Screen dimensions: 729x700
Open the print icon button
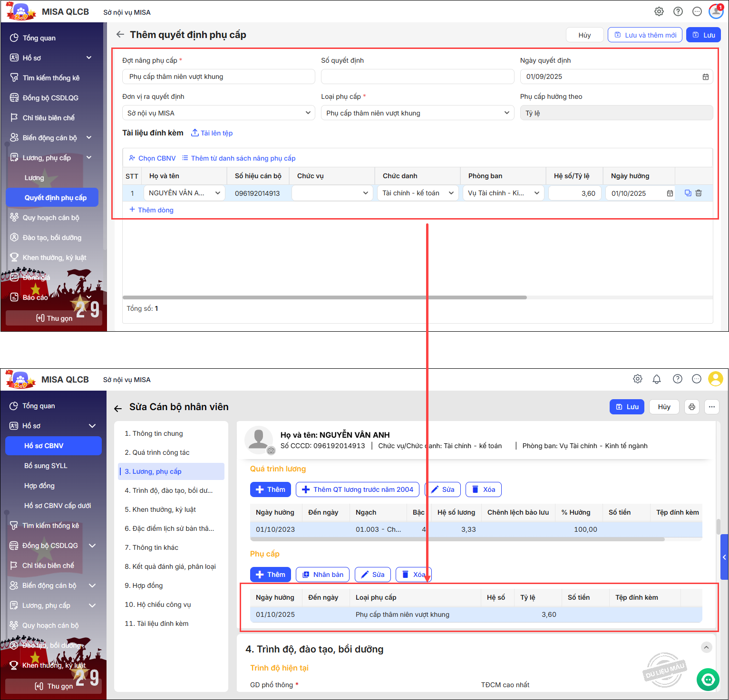click(692, 407)
